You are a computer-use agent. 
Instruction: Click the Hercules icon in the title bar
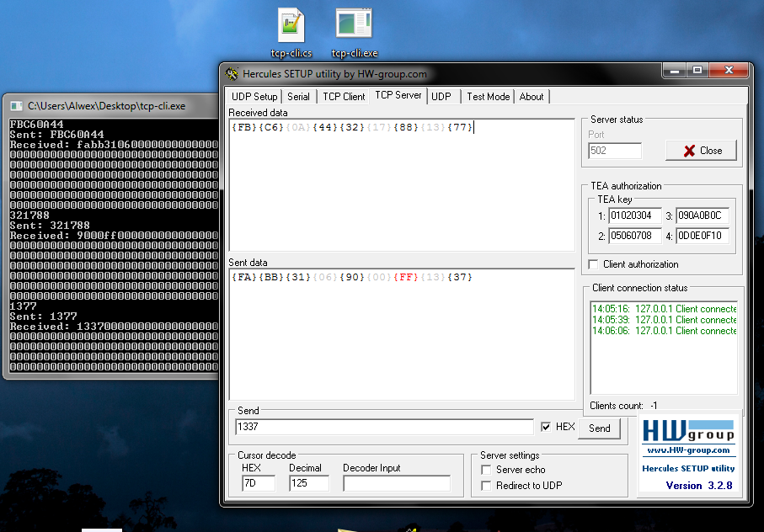[x=231, y=74]
